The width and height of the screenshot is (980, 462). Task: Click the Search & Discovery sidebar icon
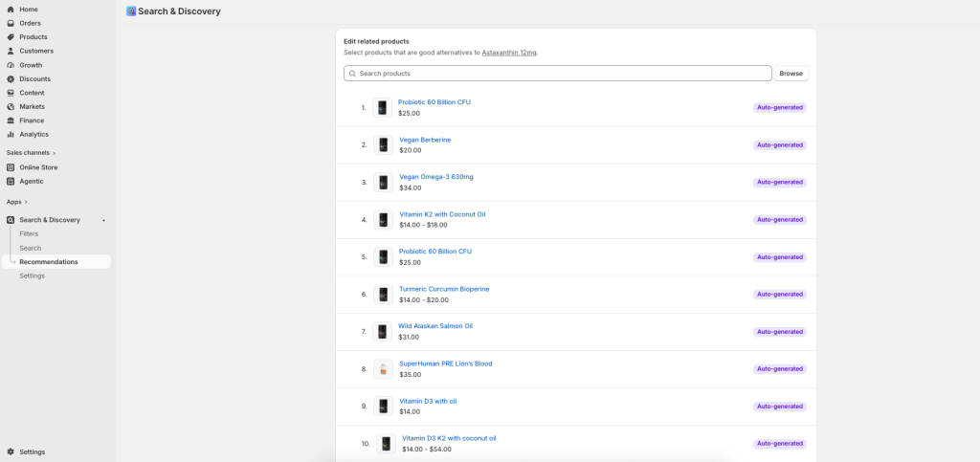[x=11, y=220]
